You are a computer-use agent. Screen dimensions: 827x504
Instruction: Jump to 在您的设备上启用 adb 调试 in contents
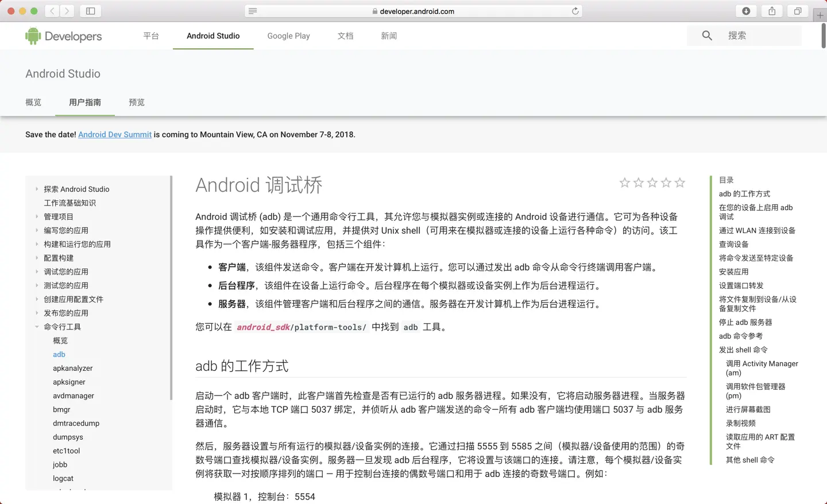tap(756, 212)
